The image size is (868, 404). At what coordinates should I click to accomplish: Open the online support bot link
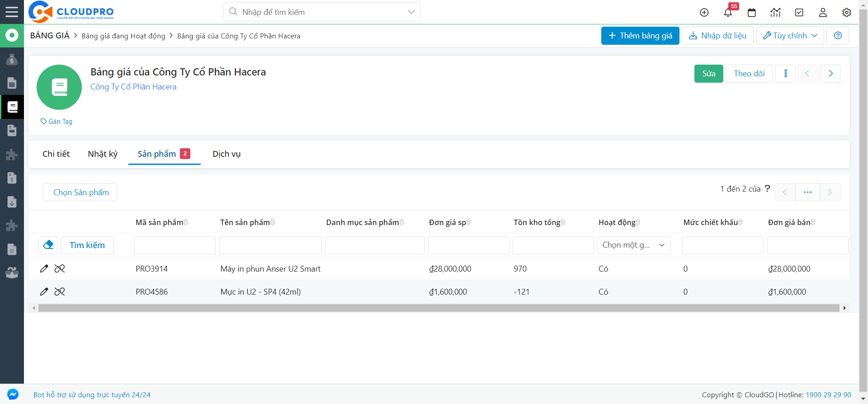[92, 395]
